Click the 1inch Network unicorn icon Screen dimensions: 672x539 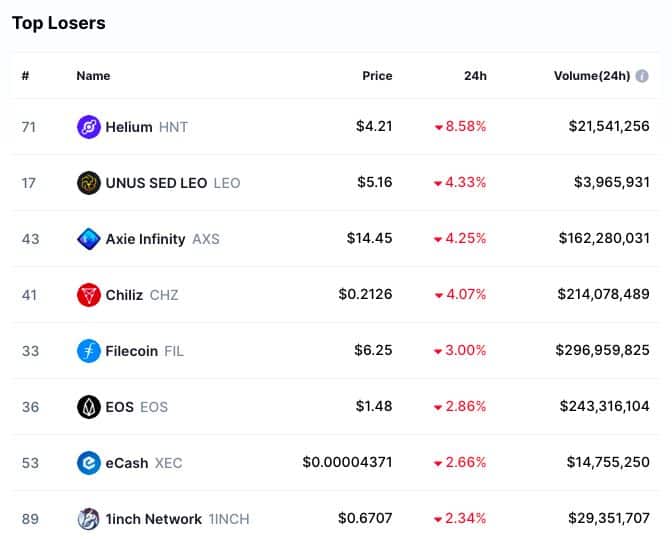[89, 519]
